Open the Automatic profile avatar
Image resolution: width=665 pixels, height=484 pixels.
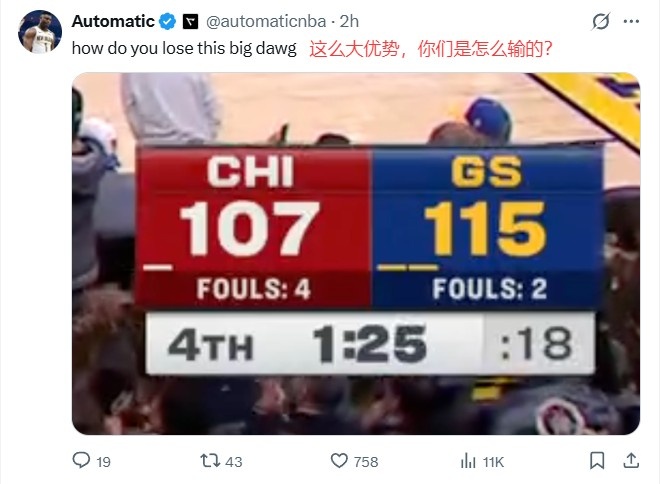coord(40,32)
